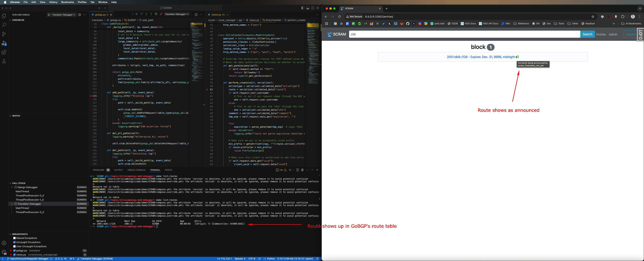The height and width of the screenshot is (261, 644).
Task: Open launch.json via the debug gear icon
Action: 79,15
